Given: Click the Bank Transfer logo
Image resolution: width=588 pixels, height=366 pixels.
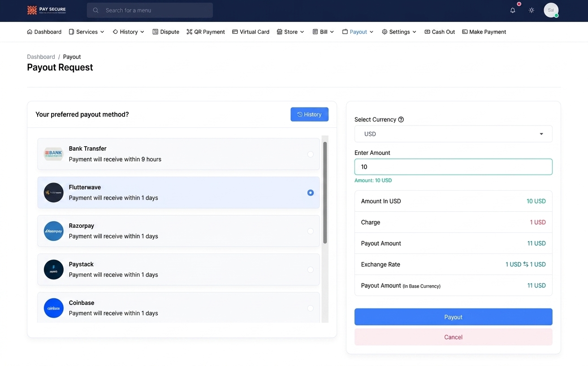Looking at the screenshot, I should coord(54,154).
